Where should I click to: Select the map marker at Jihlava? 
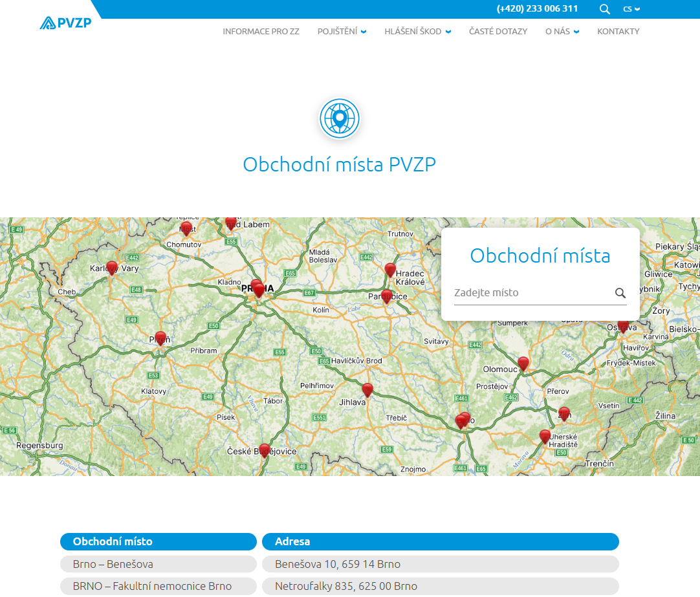pos(367,390)
